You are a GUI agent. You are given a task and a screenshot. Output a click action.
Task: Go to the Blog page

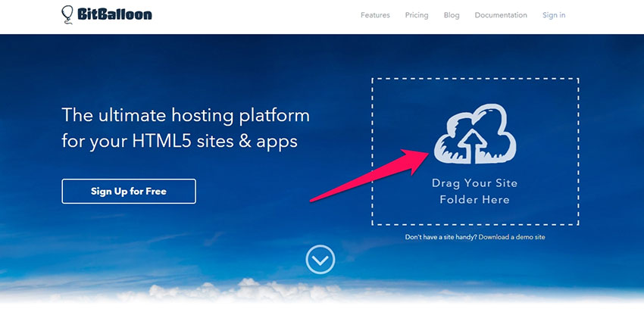[452, 15]
